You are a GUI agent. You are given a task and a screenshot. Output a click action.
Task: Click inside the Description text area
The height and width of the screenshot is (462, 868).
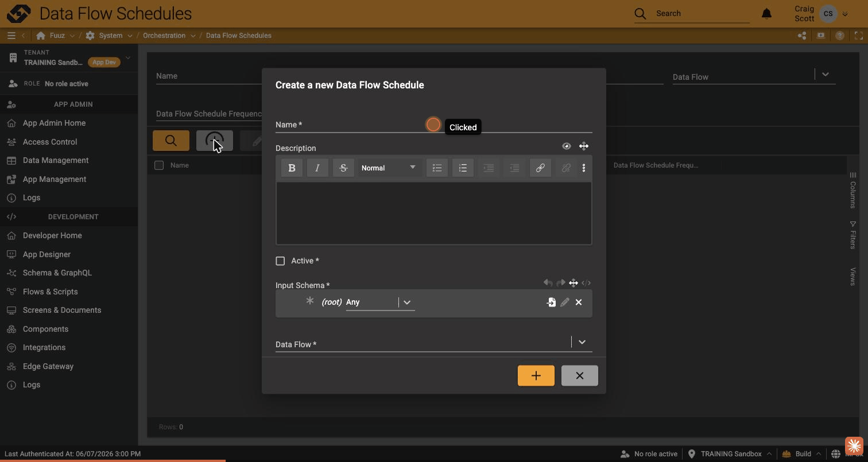pyautogui.click(x=434, y=213)
